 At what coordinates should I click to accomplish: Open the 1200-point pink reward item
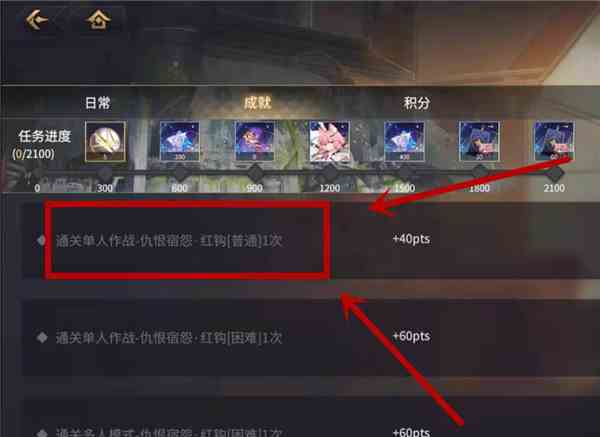[x=329, y=141]
